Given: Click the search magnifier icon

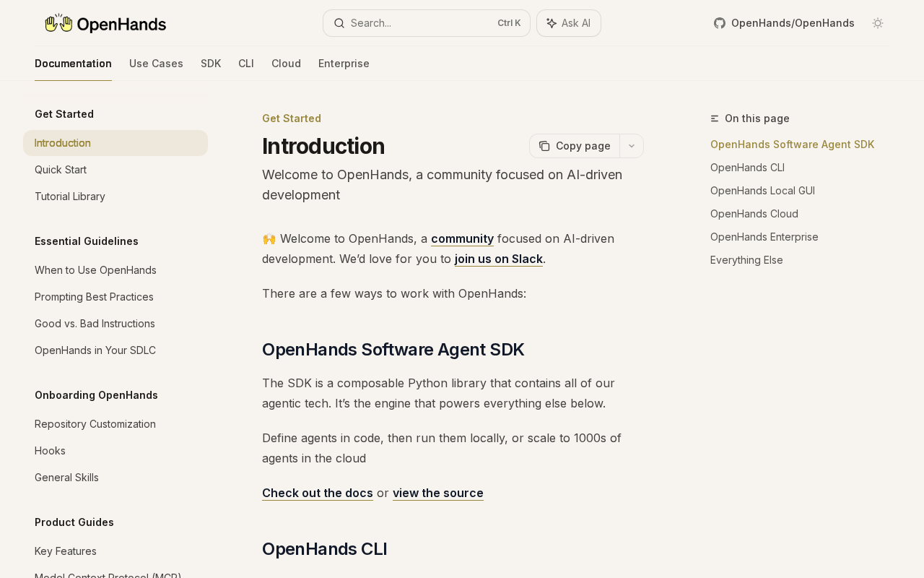Looking at the screenshot, I should (x=339, y=23).
